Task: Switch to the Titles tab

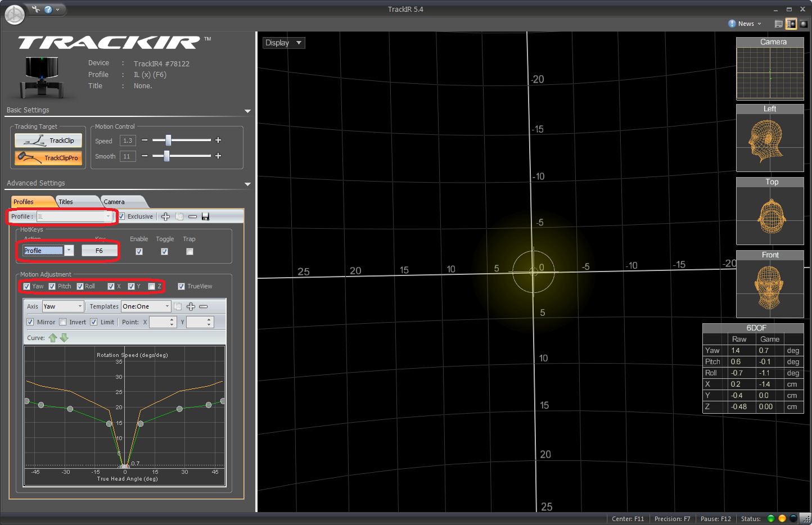Action: 76,202
